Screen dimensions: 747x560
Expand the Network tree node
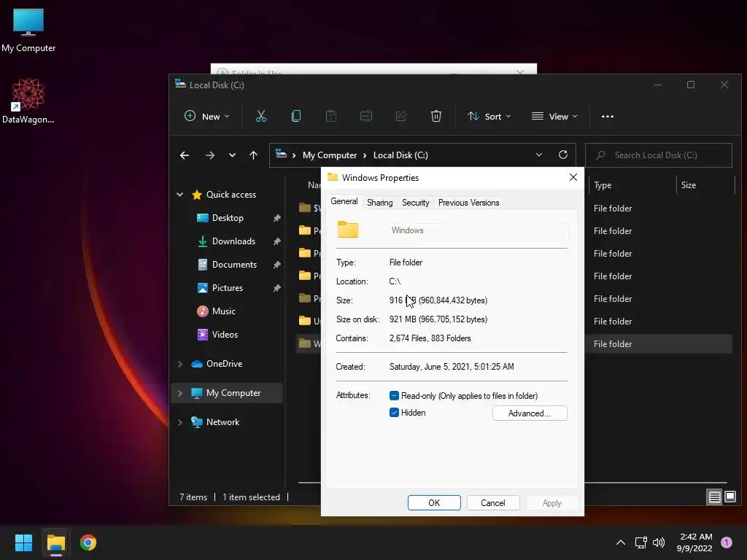pyautogui.click(x=179, y=422)
